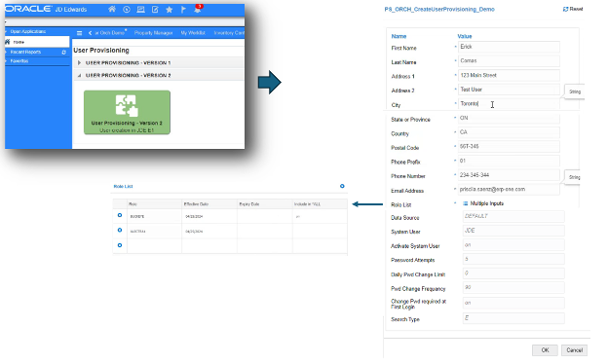Click the P8_ORCH_CreateUserProvisioning_Demo title
This screenshot has width=608, height=364.
pos(439,10)
